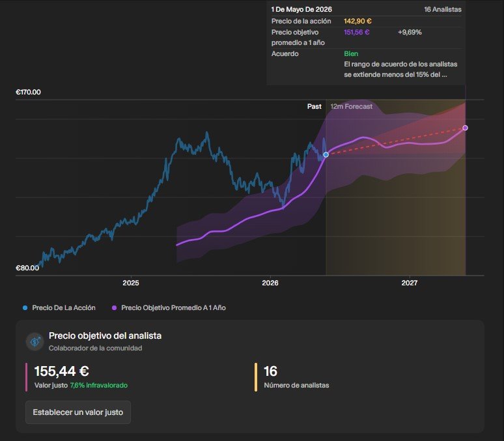Click the '12m Forecast' chart label
The image size is (504, 441).
click(352, 106)
